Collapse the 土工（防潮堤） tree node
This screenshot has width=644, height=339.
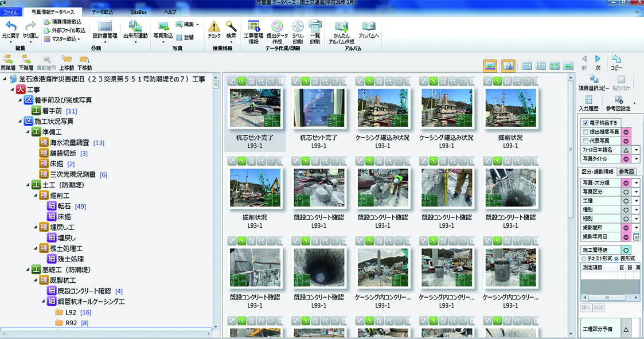tap(28, 185)
